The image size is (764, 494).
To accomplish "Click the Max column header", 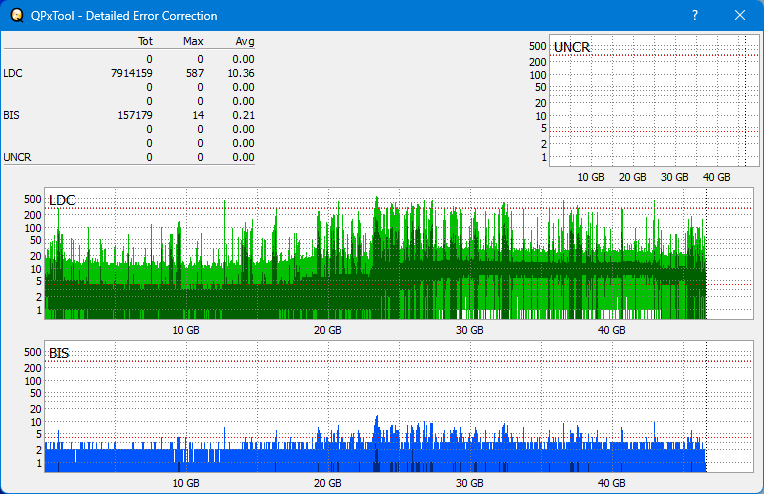I will 194,42.
